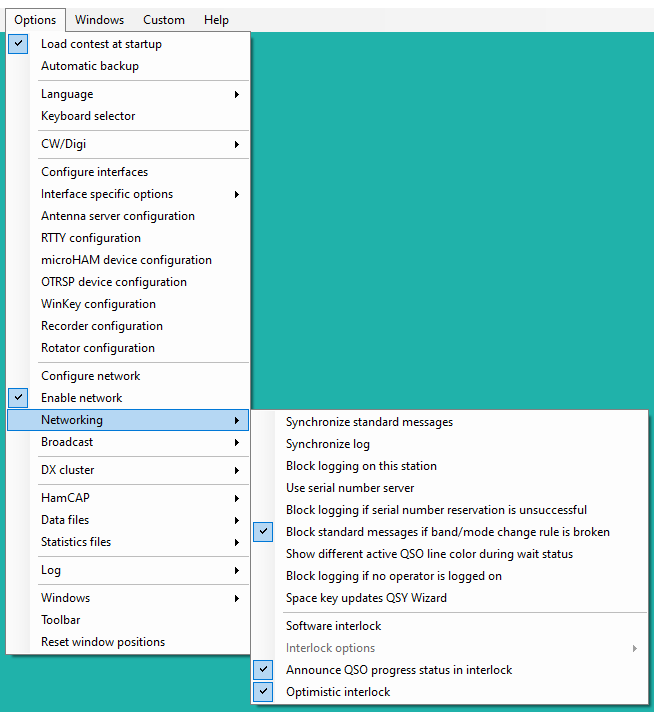
Task: Choose WinKey configuration
Action: click(128, 304)
